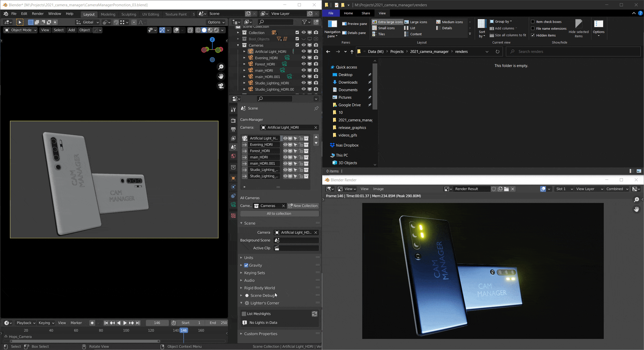Open the Slot 1 dropdown
The image size is (644, 350).
point(564,189)
